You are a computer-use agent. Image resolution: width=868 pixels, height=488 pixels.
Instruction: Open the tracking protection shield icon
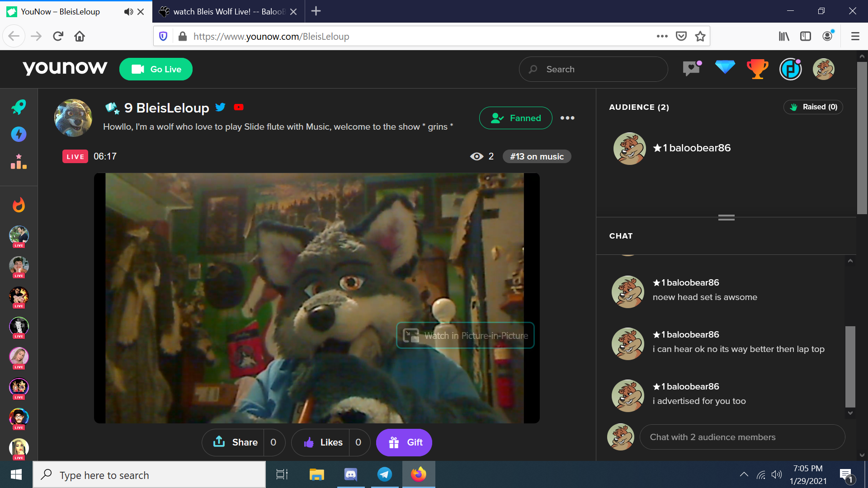pyautogui.click(x=164, y=36)
